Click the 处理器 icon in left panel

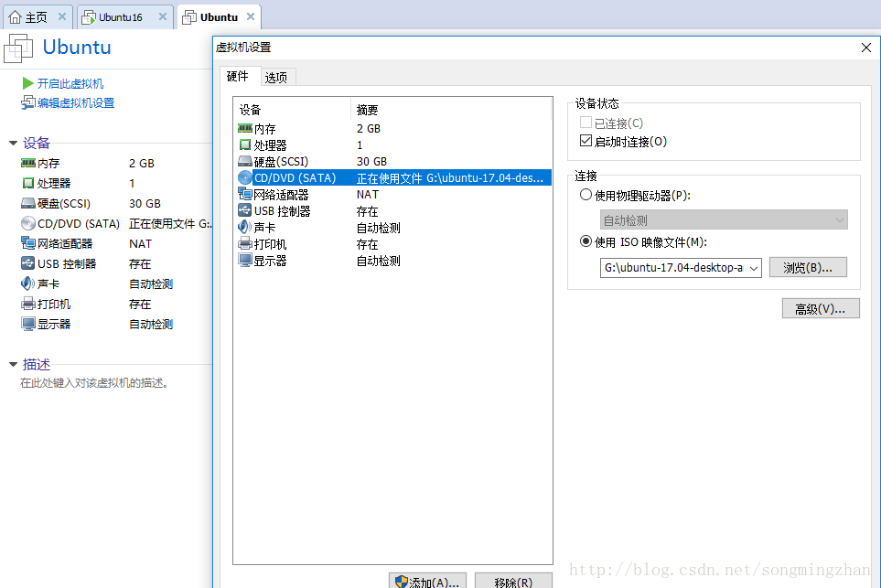coord(28,183)
